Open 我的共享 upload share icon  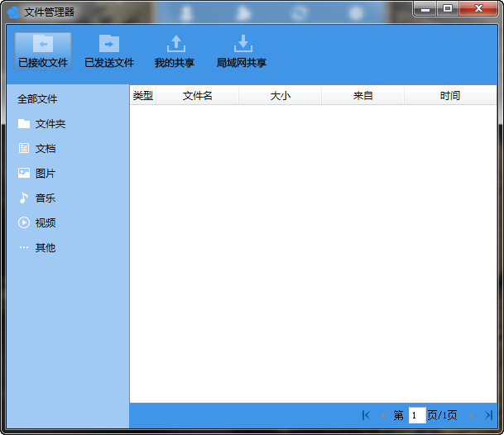point(175,44)
